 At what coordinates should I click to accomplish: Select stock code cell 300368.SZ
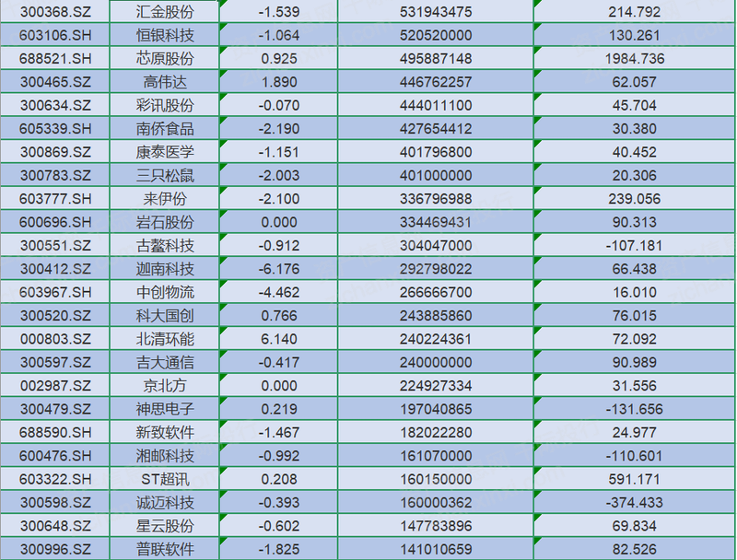click(x=55, y=12)
